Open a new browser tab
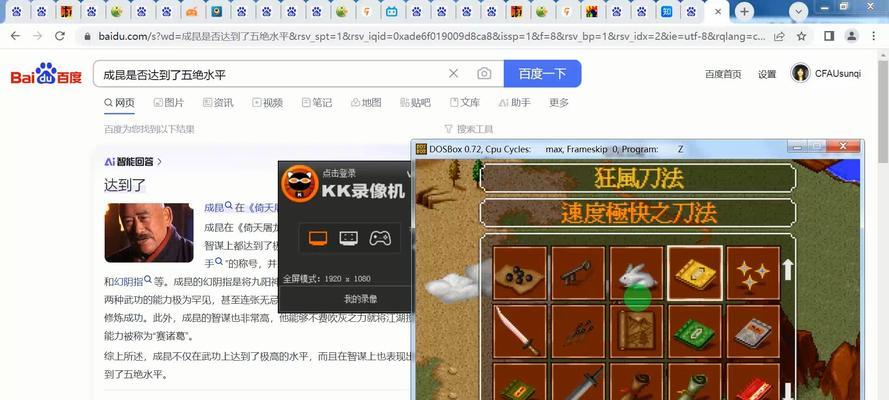 (744, 11)
